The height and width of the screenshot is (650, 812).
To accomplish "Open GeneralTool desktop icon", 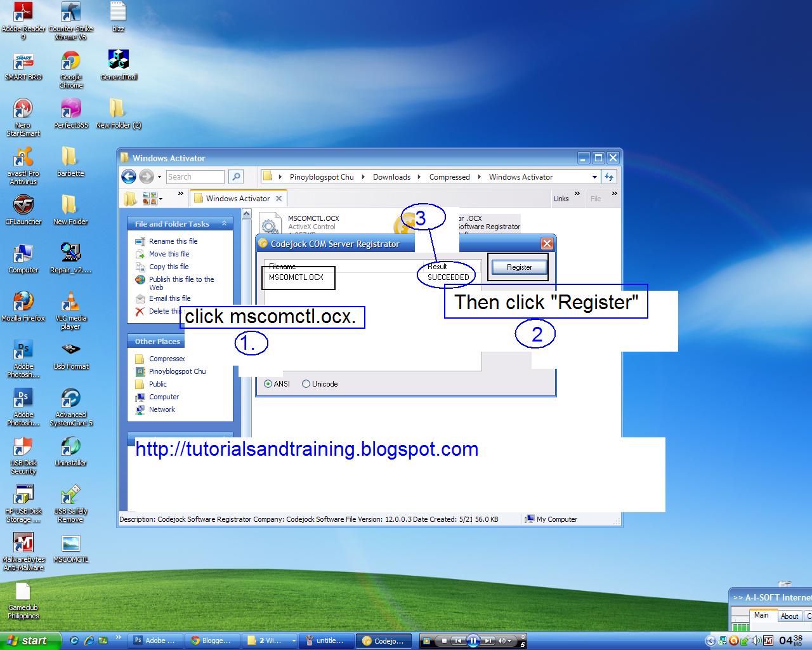I will [119, 66].
